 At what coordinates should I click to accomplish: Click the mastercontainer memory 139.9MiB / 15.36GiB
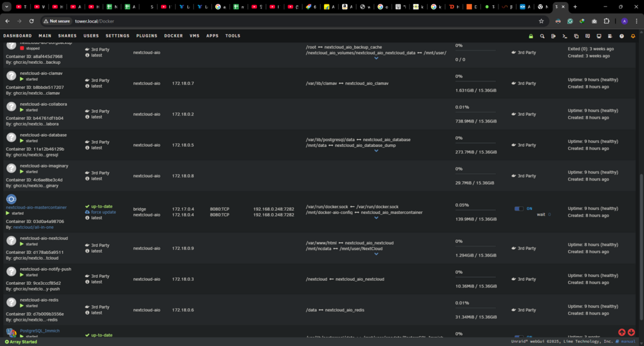coord(476,220)
